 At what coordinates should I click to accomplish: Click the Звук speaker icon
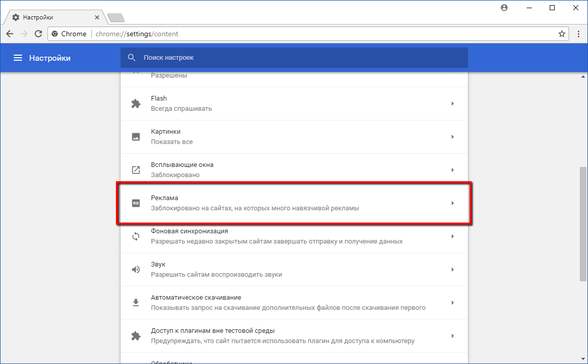[x=136, y=270]
